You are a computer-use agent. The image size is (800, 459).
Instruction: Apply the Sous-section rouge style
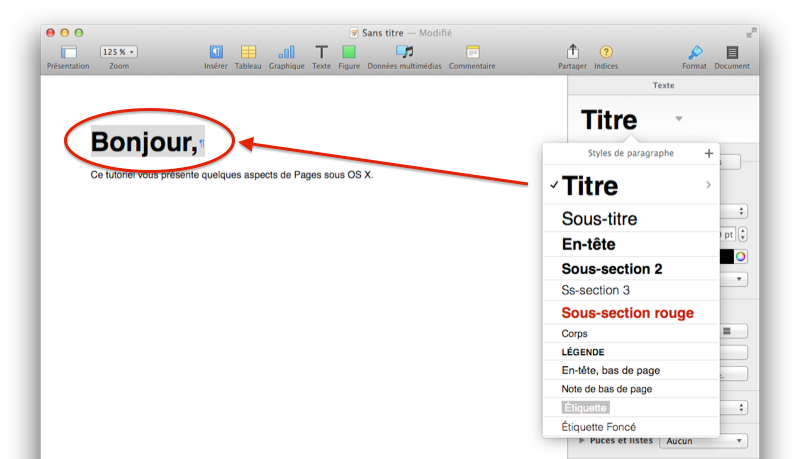tap(631, 313)
